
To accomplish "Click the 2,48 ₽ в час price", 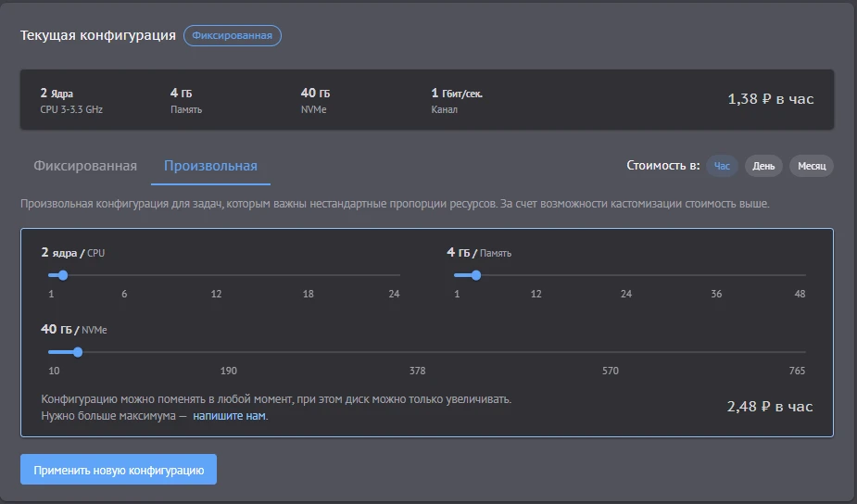I will (770, 407).
